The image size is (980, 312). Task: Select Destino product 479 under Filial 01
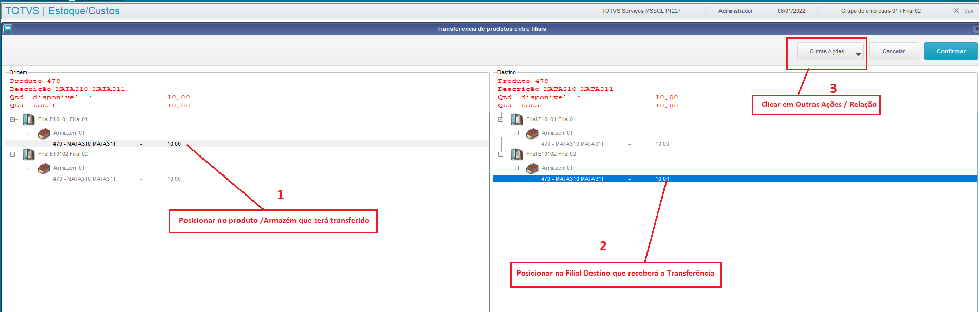pyautogui.click(x=605, y=144)
